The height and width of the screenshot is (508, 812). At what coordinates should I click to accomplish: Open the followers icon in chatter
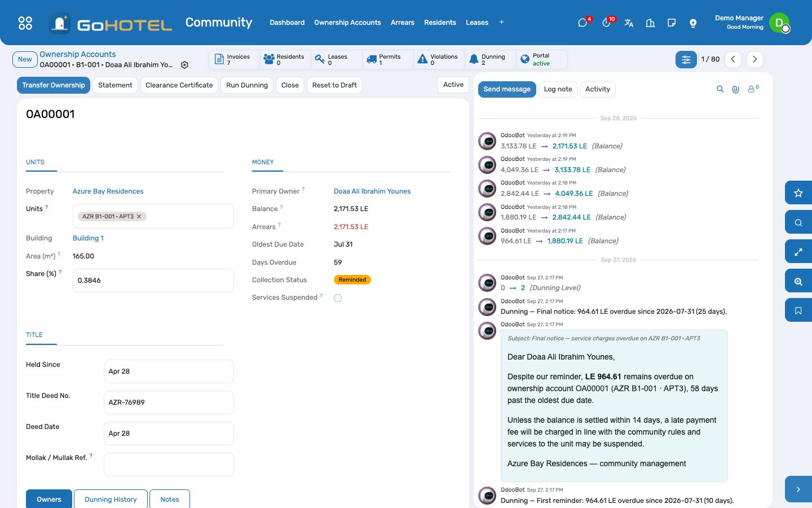pyautogui.click(x=753, y=89)
